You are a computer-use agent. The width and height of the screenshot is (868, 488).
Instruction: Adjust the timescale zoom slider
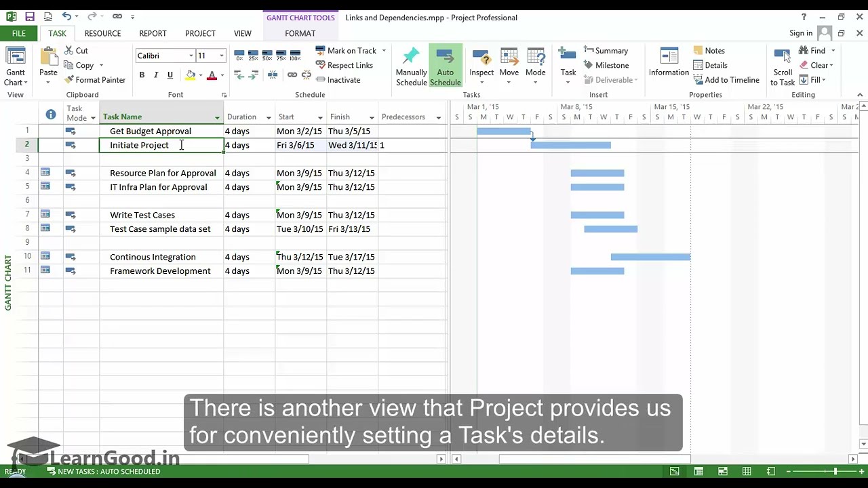[835, 471]
